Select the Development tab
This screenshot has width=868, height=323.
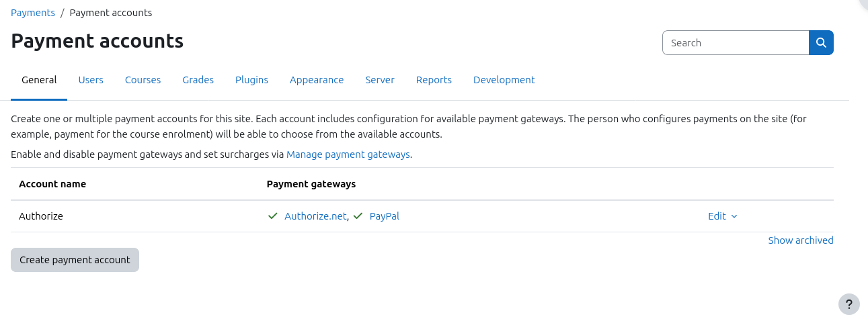pos(504,80)
